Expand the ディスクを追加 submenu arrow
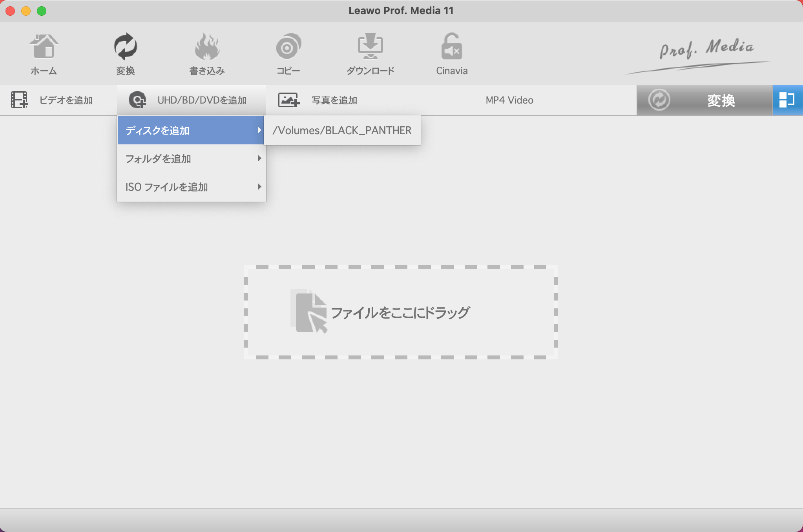This screenshot has width=803, height=532. click(259, 130)
